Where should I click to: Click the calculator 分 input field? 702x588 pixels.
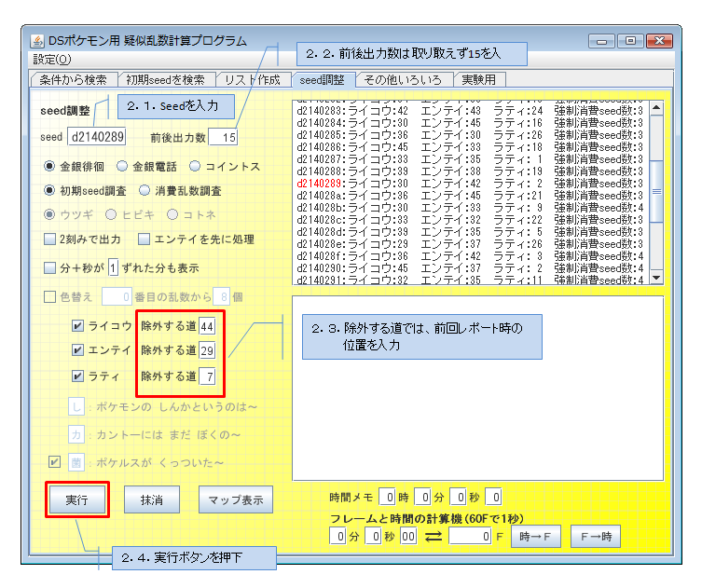pos(337,536)
